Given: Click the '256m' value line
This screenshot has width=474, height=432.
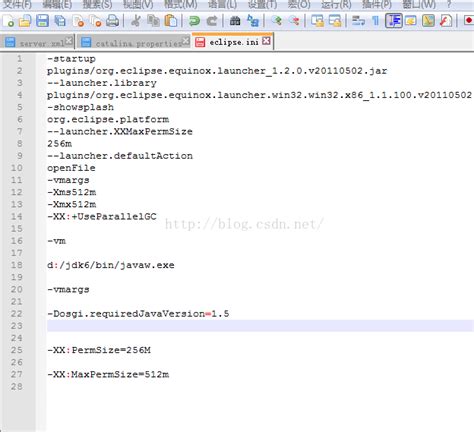Looking at the screenshot, I should click(x=59, y=144).
